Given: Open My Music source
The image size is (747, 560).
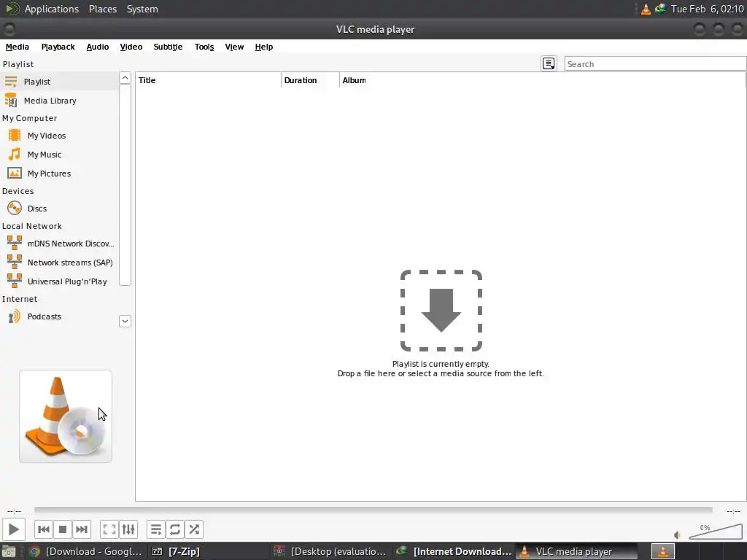Looking at the screenshot, I should point(59,155).
